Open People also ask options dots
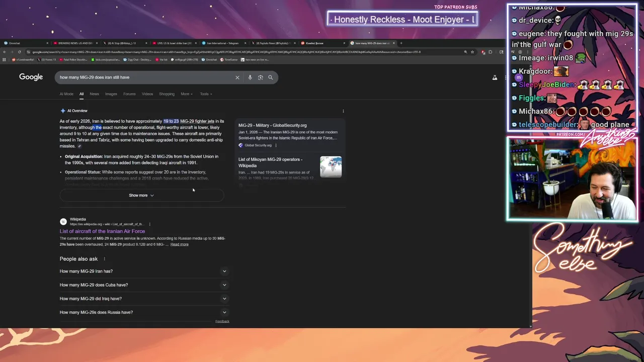 104,259
